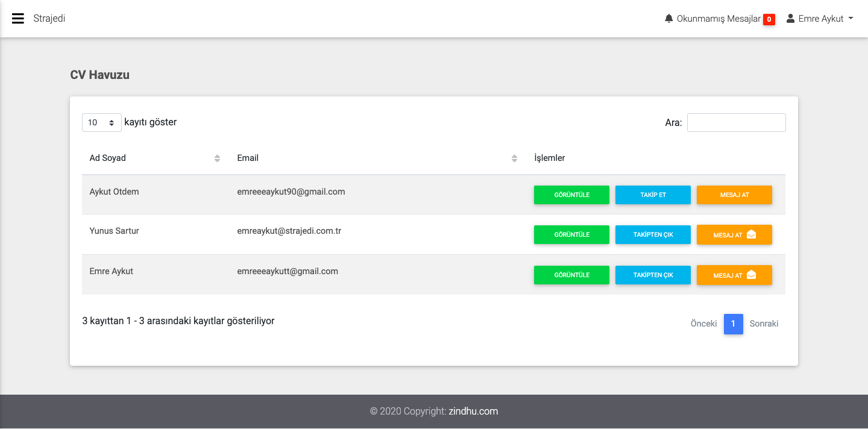The image size is (868, 429).
Task: Go to Sonraki page
Action: [764, 324]
